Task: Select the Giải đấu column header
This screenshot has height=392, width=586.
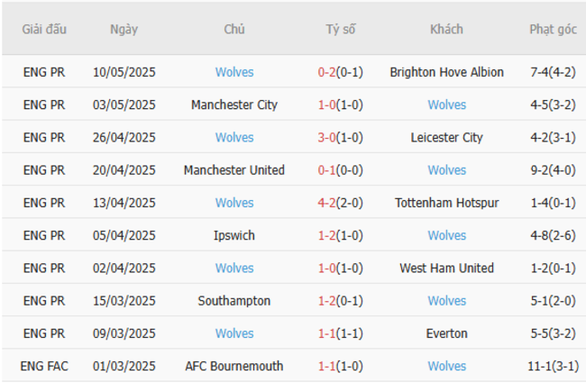Action: tap(44, 29)
